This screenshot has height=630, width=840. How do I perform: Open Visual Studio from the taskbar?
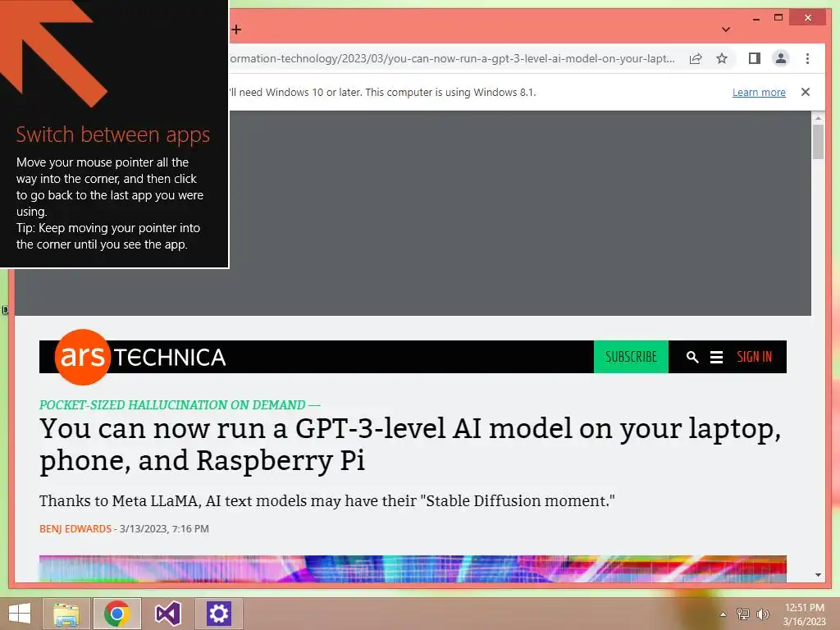point(167,614)
